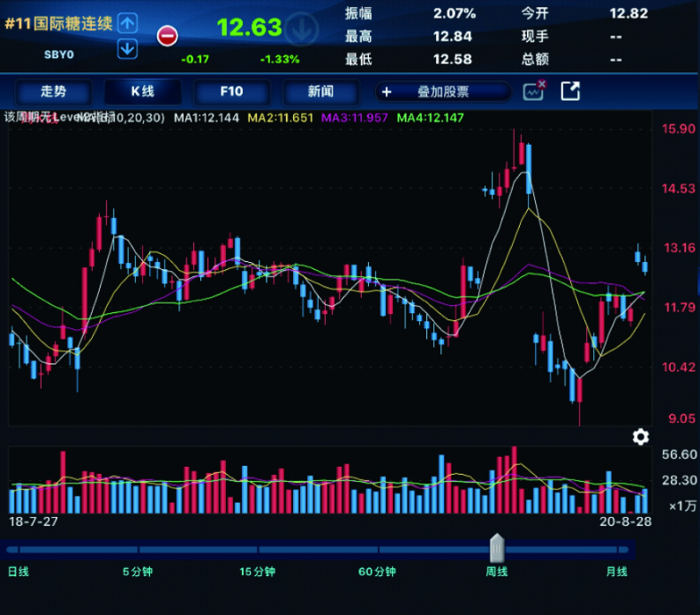Click the plus icon in 叠加股票

(387, 92)
